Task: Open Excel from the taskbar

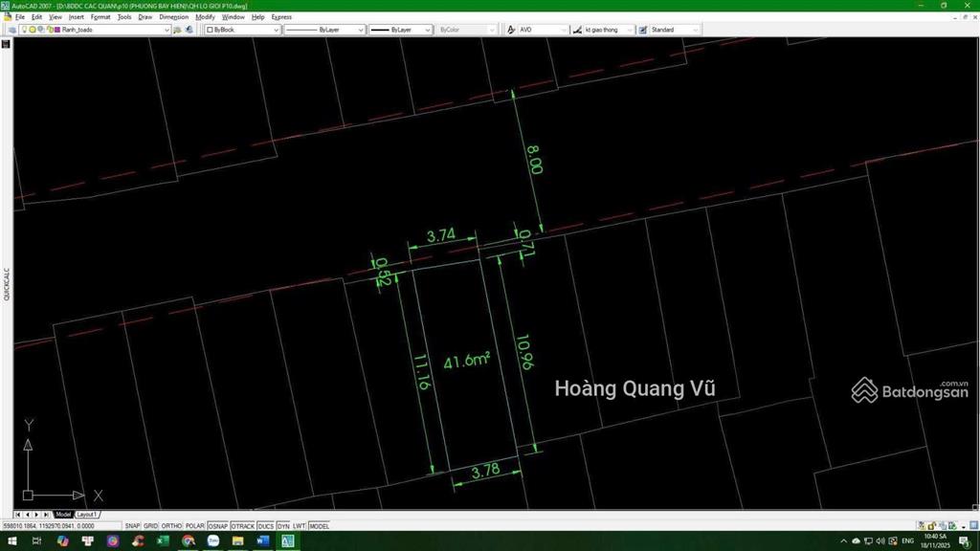Action: pyautogui.click(x=163, y=541)
